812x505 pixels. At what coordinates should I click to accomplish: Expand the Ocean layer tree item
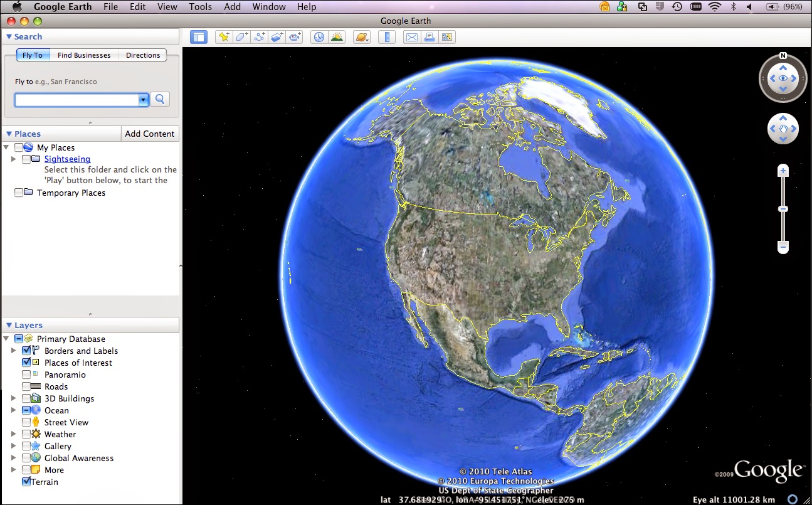tap(14, 410)
